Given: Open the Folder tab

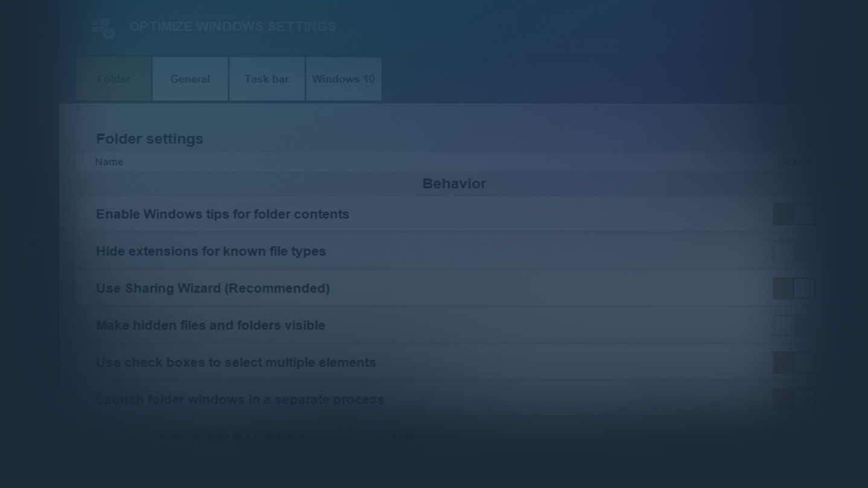Looking at the screenshot, I should point(113,79).
